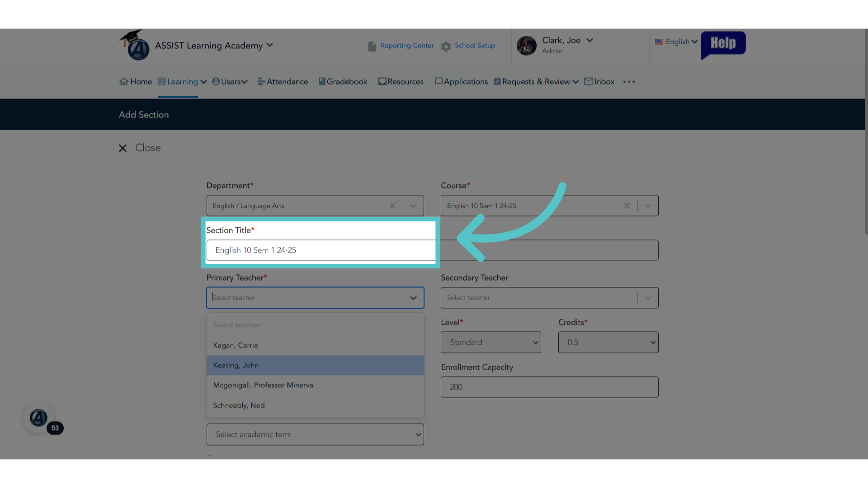
Task: Click the Reporting Center document icon
Action: pos(372,46)
